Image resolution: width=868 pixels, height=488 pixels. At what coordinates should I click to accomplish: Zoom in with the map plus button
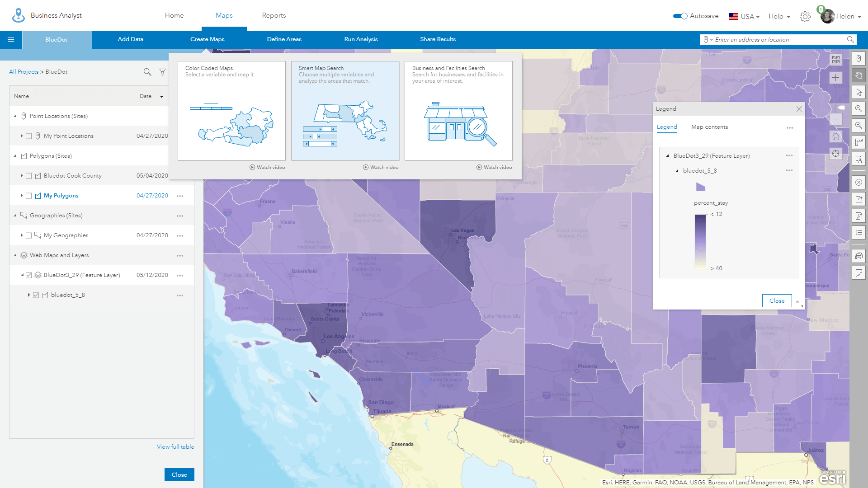point(835,78)
